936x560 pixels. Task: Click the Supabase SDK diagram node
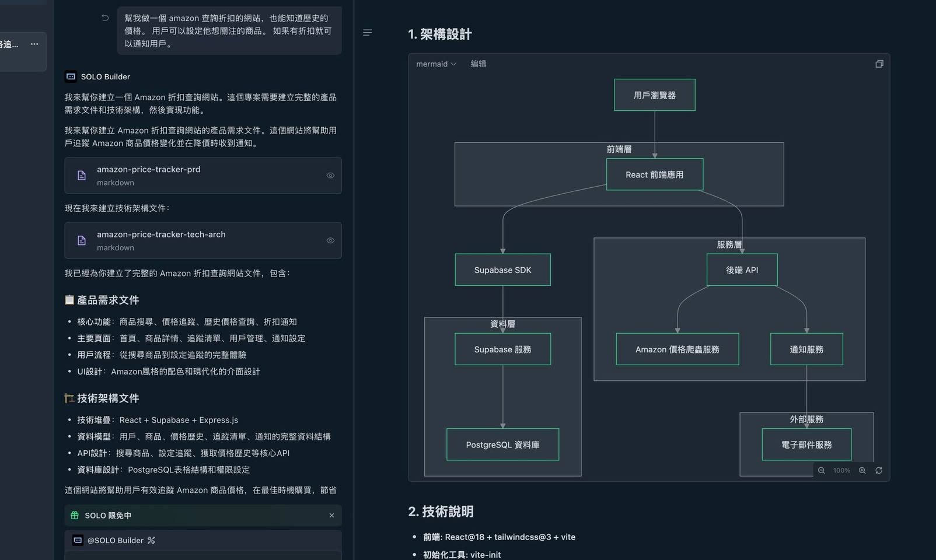point(503,270)
